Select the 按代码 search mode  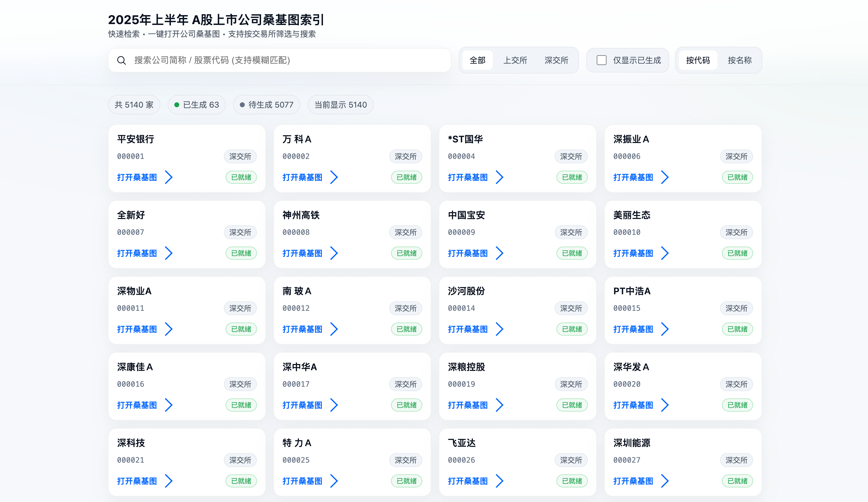(x=697, y=60)
